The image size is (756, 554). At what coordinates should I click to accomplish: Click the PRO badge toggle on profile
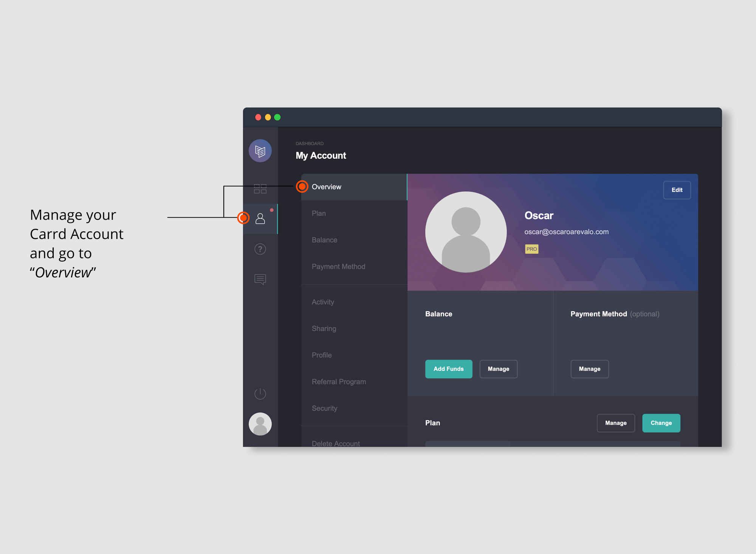tap(532, 249)
